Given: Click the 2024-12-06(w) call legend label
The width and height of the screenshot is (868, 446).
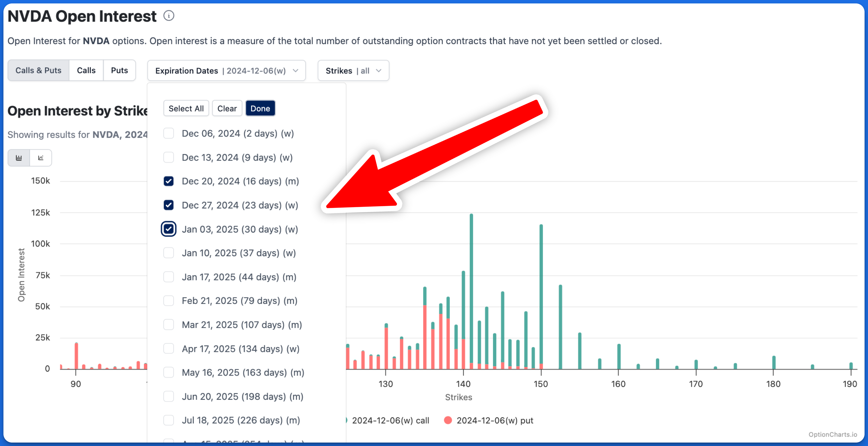Looking at the screenshot, I should click(x=391, y=420).
